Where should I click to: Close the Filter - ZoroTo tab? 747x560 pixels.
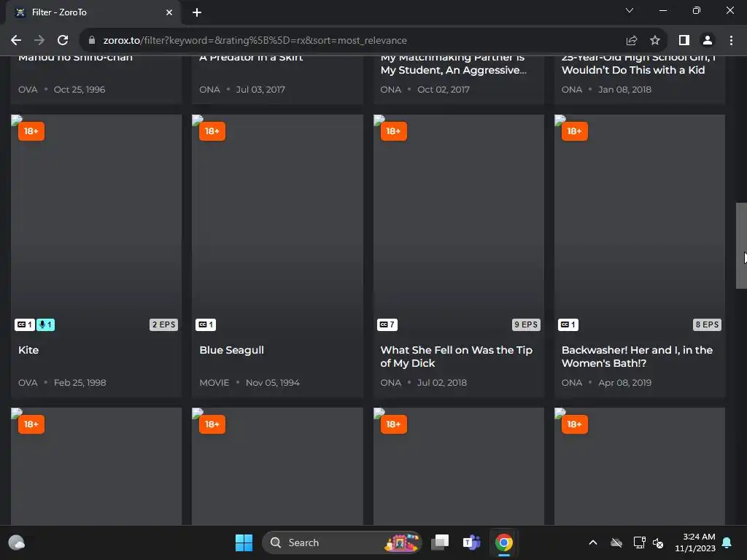click(169, 12)
